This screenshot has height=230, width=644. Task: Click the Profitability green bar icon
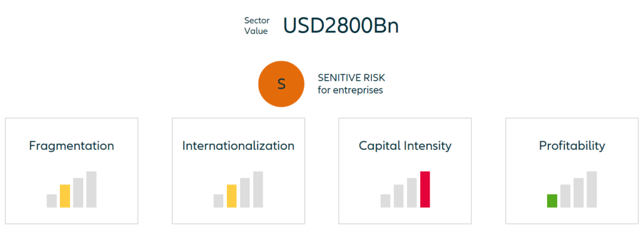[552, 201]
